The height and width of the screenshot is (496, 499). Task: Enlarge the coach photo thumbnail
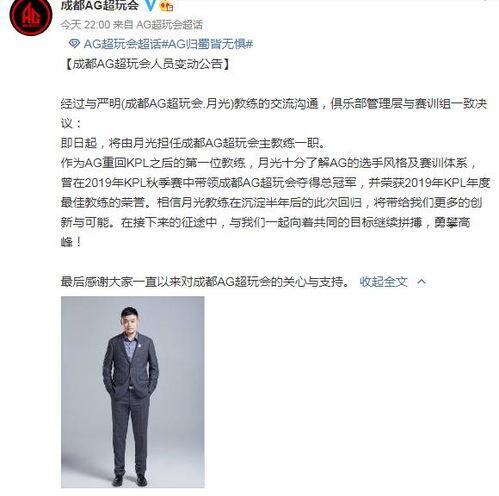point(133,392)
